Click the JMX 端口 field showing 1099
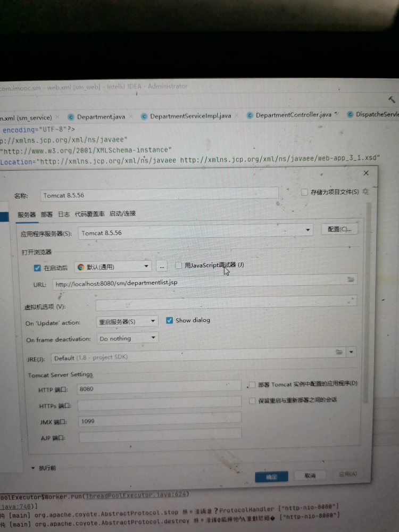This screenshot has width=399, height=532. tap(160, 420)
